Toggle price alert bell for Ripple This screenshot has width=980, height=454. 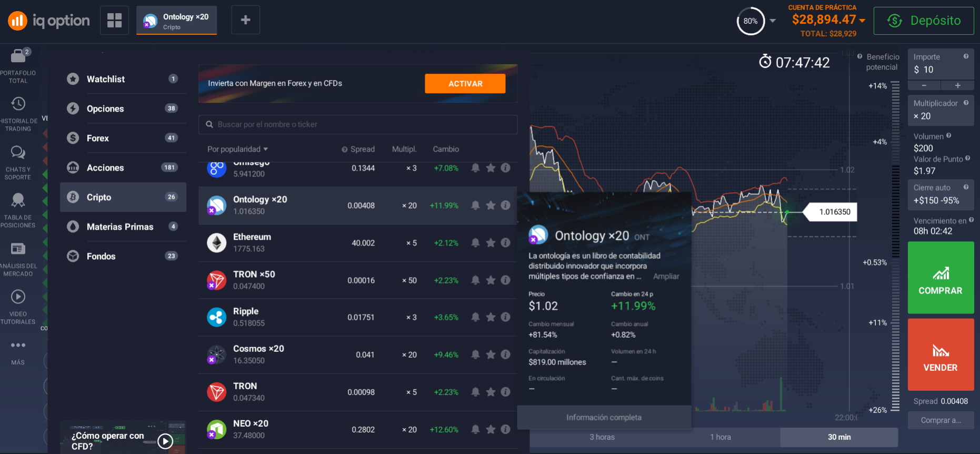pos(475,317)
